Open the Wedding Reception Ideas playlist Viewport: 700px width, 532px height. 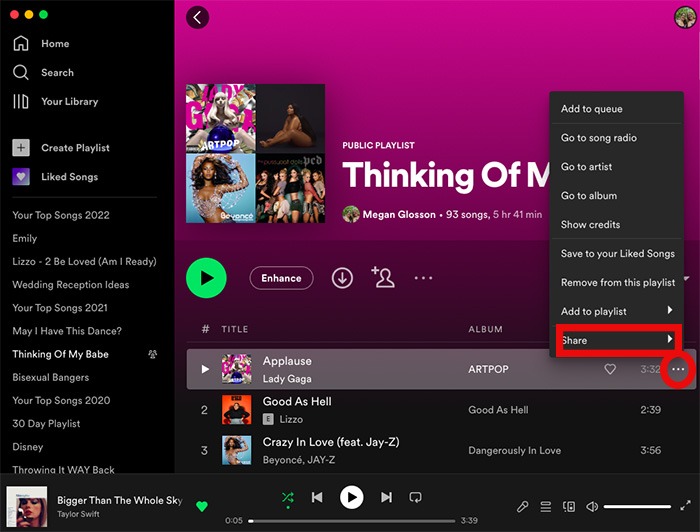tap(71, 285)
